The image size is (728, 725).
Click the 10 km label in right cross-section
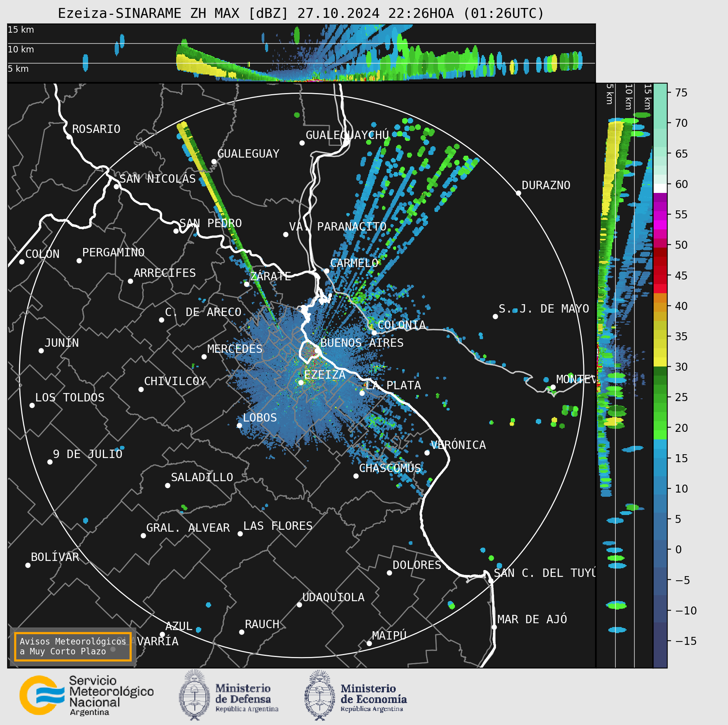629,97
